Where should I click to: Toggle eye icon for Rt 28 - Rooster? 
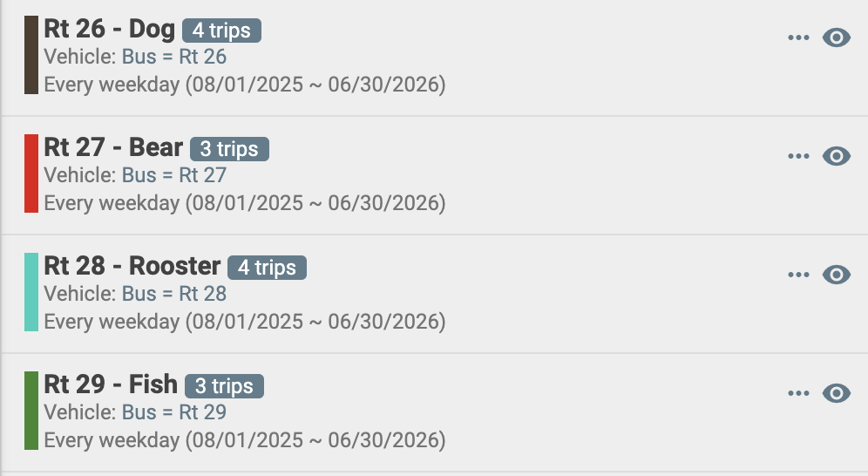point(837,275)
